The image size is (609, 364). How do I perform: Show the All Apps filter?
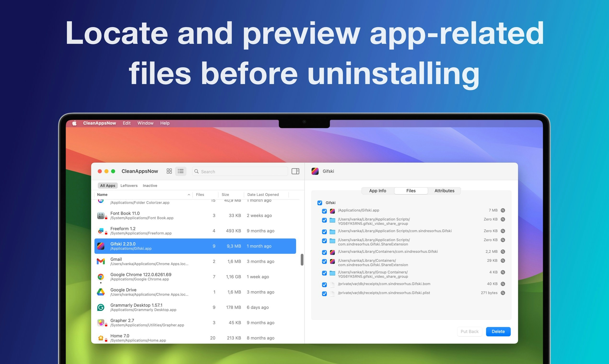(x=108, y=186)
